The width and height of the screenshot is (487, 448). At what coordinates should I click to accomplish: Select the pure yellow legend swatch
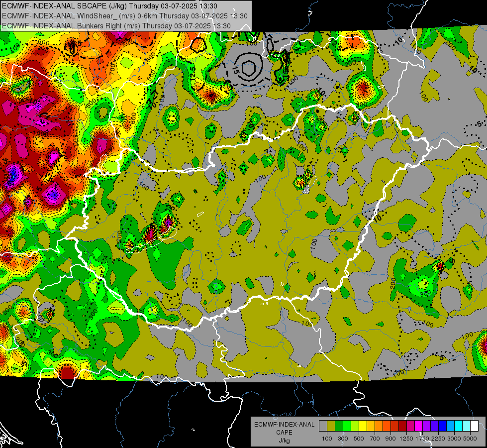pyautogui.click(x=363, y=426)
